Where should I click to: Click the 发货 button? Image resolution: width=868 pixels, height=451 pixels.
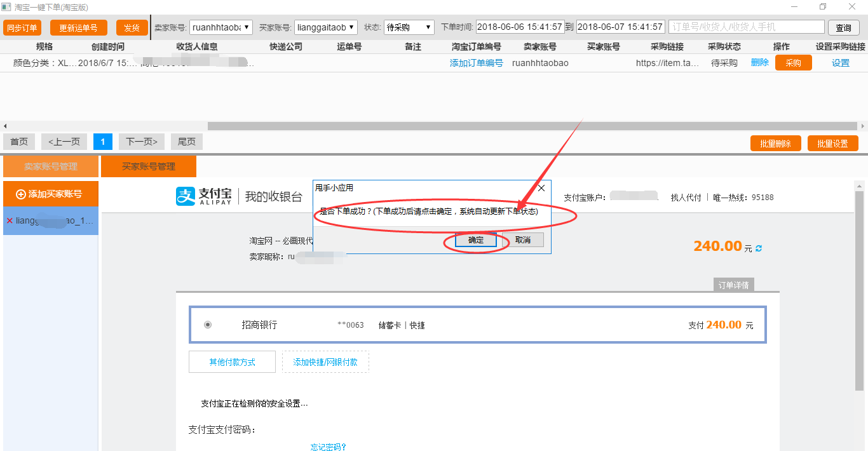click(x=132, y=28)
